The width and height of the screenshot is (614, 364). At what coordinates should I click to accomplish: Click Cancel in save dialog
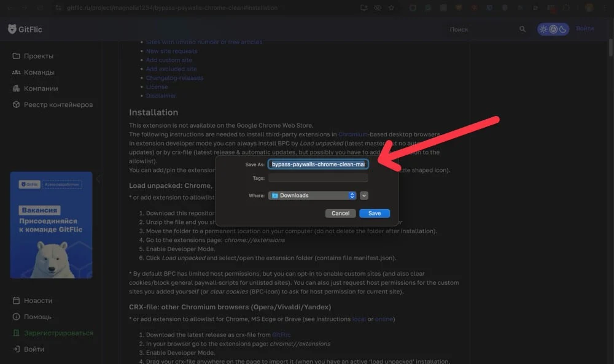coord(340,214)
